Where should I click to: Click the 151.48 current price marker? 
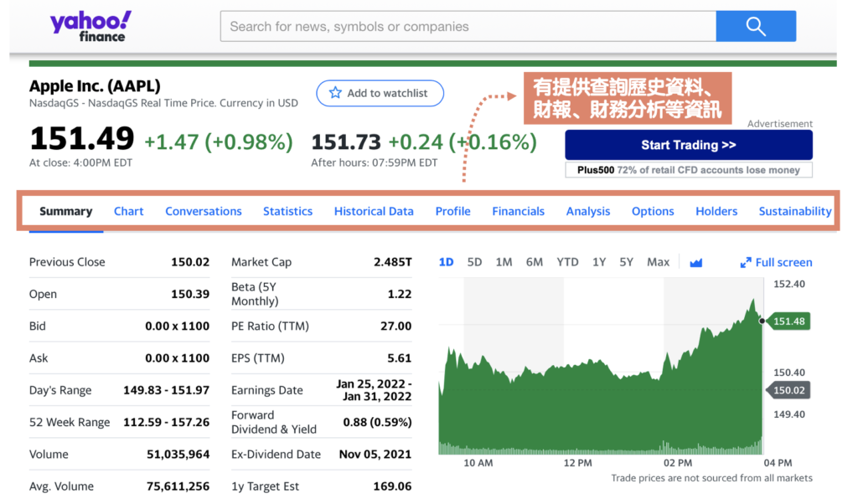pyautogui.click(x=788, y=321)
